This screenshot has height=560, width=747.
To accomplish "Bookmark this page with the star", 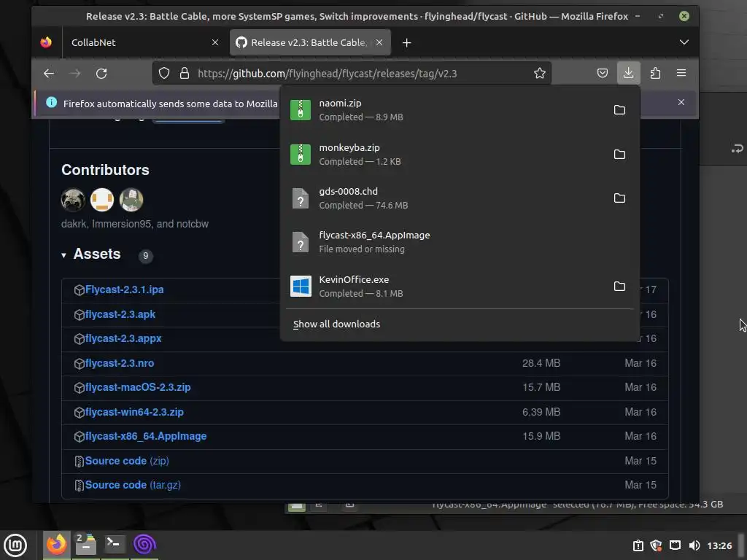I will (539, 74).
